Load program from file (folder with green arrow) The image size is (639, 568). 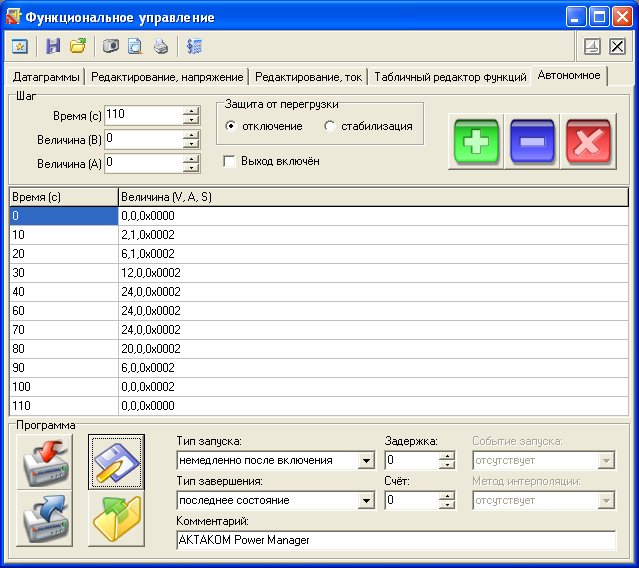point(117,518)
